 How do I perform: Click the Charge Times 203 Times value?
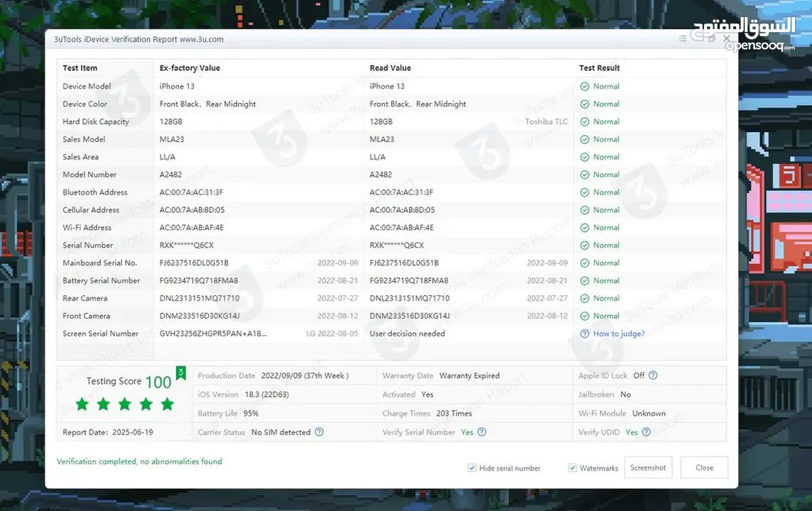(x=454, y=413)
